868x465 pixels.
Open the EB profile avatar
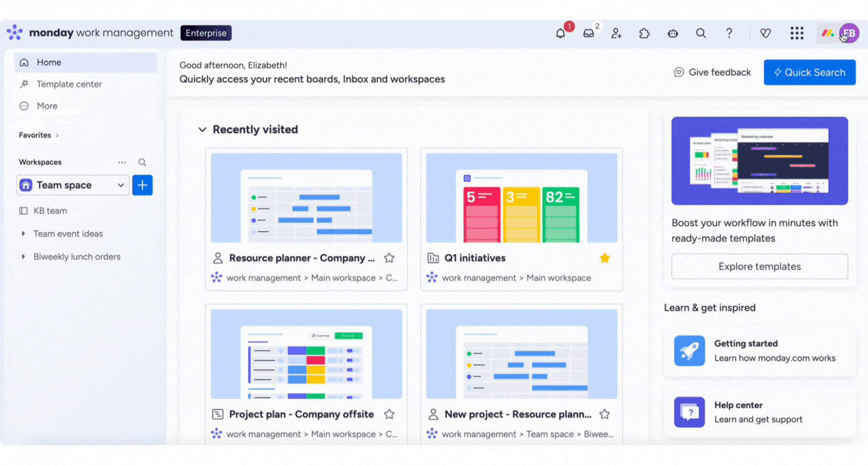(849, 33)
